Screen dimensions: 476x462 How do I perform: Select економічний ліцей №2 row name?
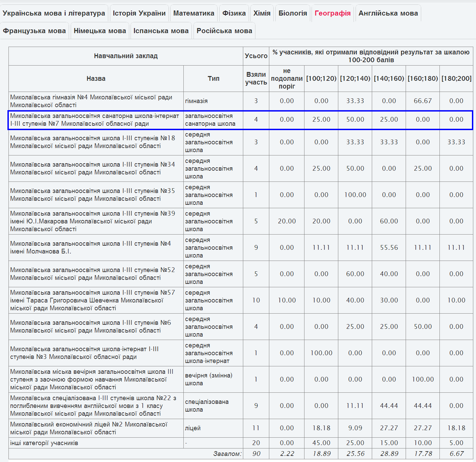point(89,428)
